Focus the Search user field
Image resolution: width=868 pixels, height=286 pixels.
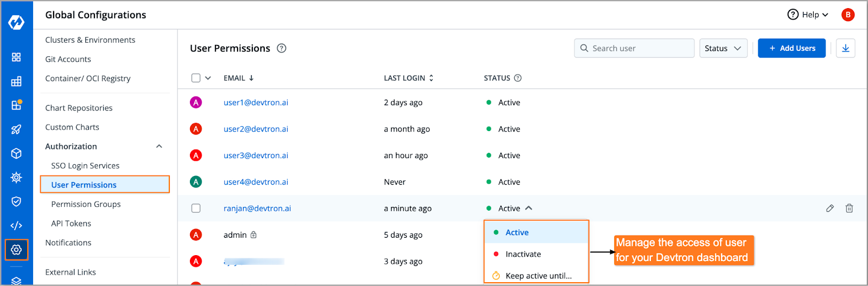pos(634,48)
